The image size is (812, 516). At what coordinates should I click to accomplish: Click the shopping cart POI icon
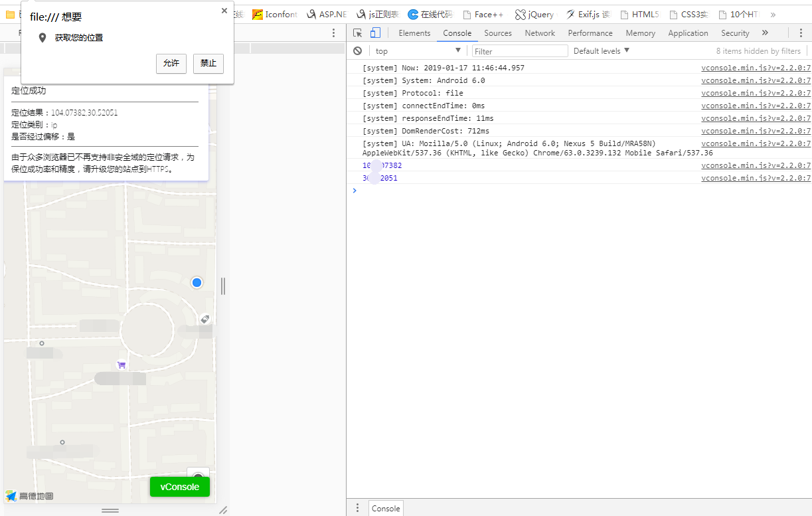click(121, 365)
